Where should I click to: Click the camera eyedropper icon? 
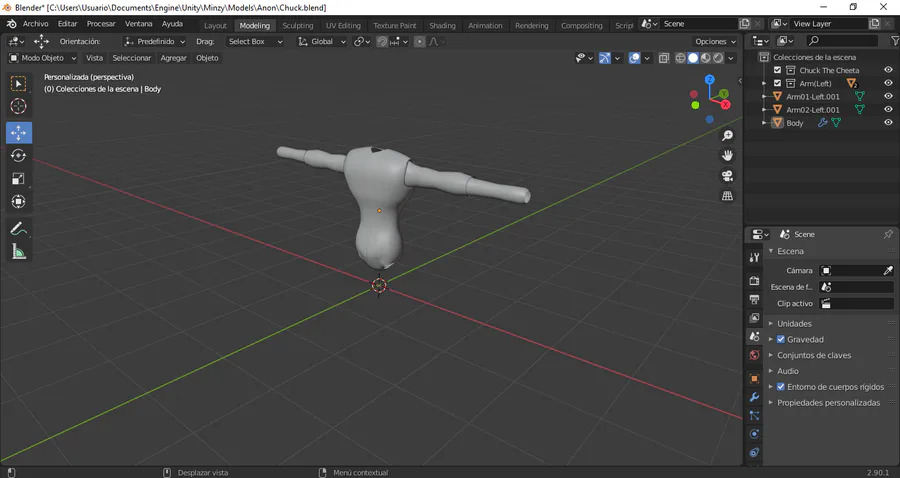[888, 270]
